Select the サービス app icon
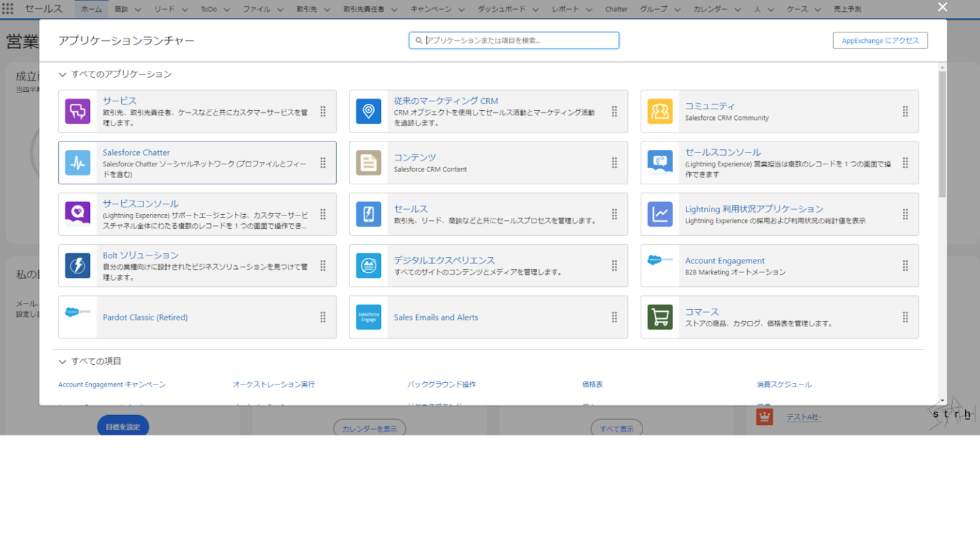The width and height of the screenshot is (980, 551). (77, 111)
